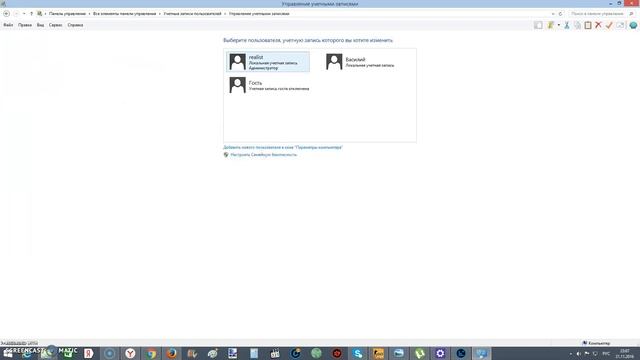This screenshot has height=360, width=640.
Task: Open the Файл menu
Action: pyautogui.click(x=8, y=25)
